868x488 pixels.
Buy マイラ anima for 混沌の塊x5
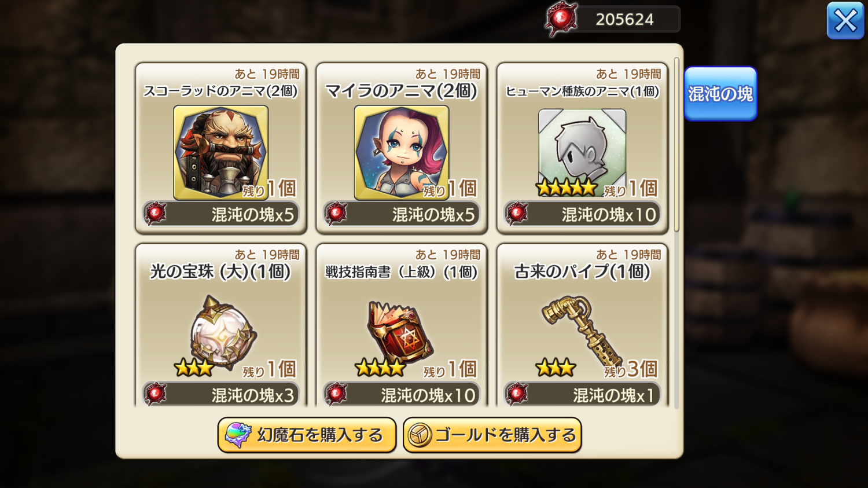tap(401, 214)
